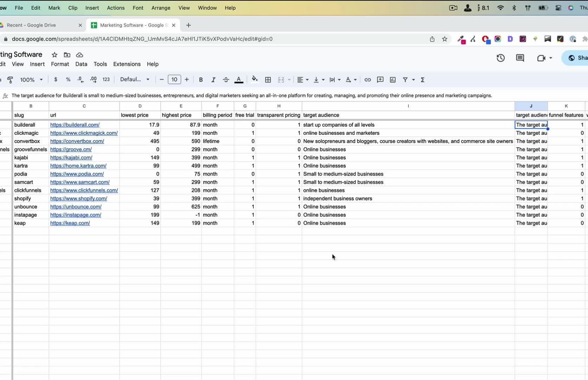
Task: Click the cloud document status icon
Action: tap(79, 55)
